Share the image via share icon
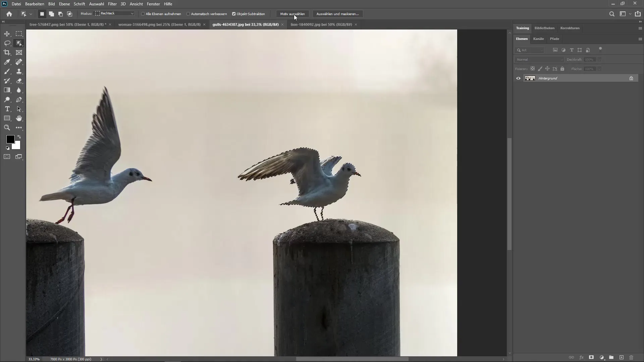 point(638,14)
